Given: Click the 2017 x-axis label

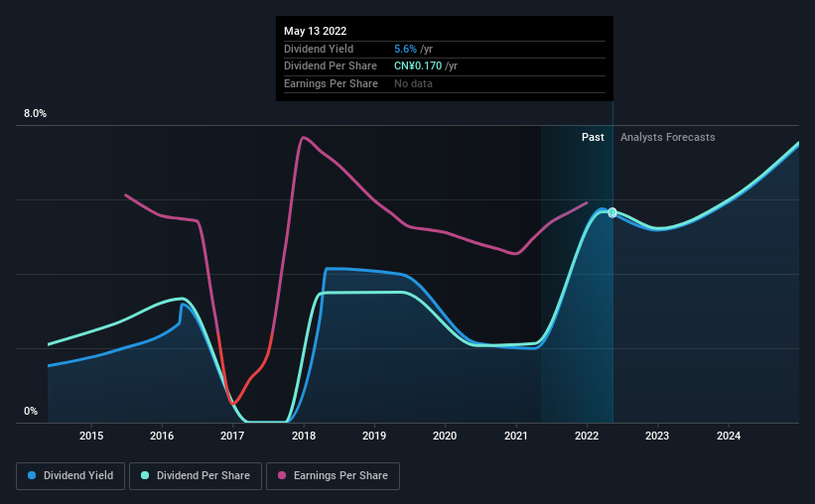Looking at the screenshot, I should pyautogui.click(x=232, y=436).
